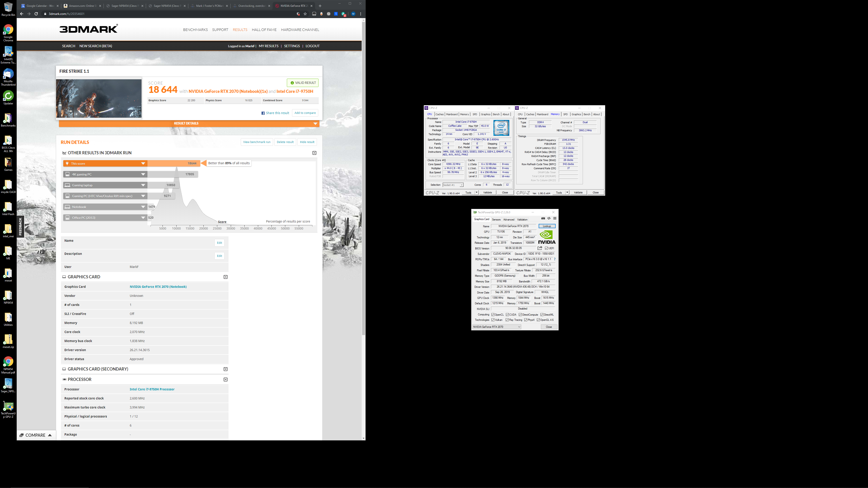
Task: Click the View benchmark run button
Action: (x=257, y=142)
